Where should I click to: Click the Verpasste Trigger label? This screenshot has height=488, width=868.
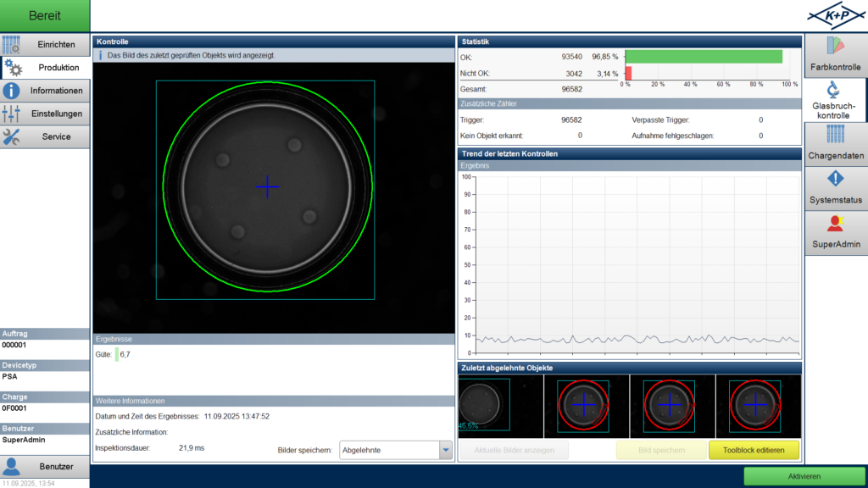click(660, 120)
